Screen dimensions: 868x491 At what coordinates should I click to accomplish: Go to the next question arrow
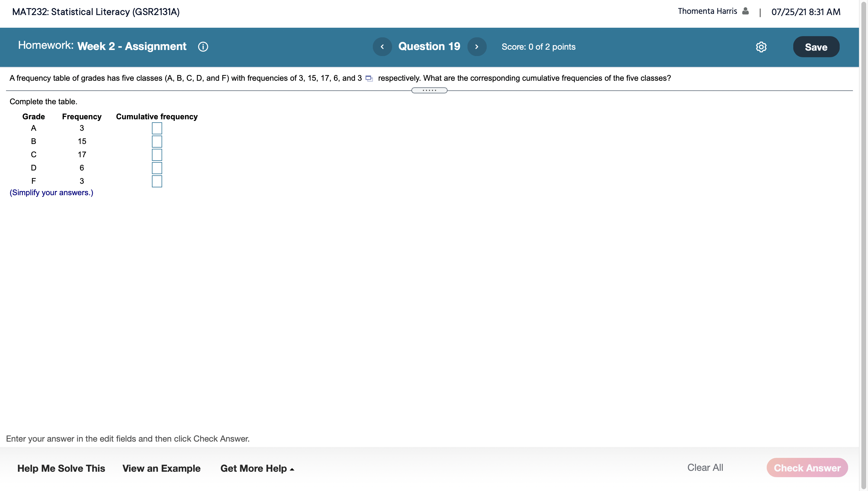477,46
